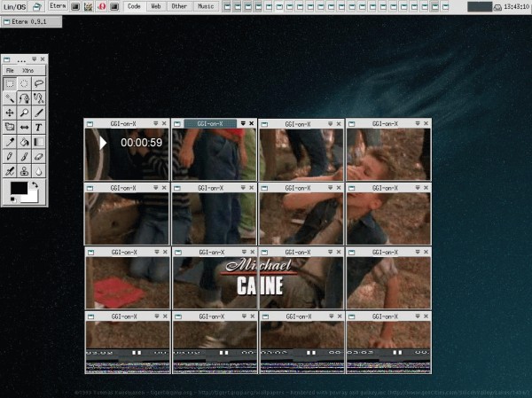Open the foreground black color swatch

coord(19,188)
